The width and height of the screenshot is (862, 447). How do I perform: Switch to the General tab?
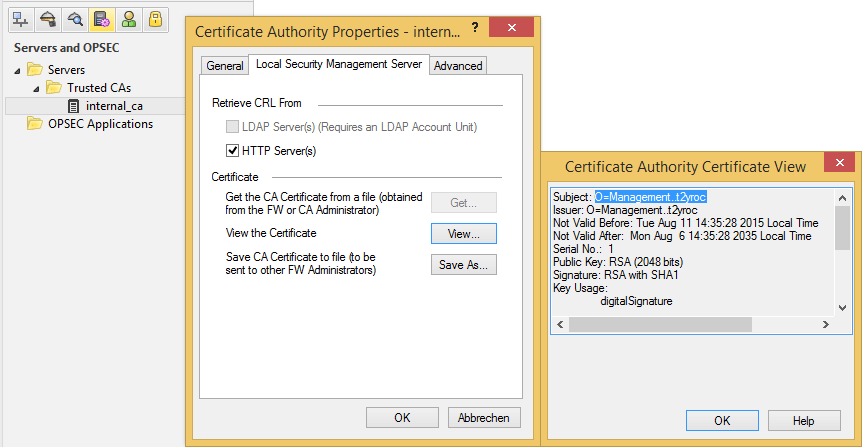(224, 66)
